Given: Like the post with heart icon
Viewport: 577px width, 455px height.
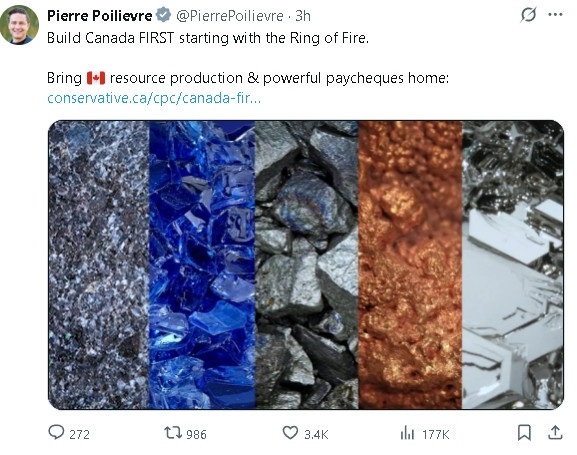Looking at the screenshot, I should click(290, 433).
